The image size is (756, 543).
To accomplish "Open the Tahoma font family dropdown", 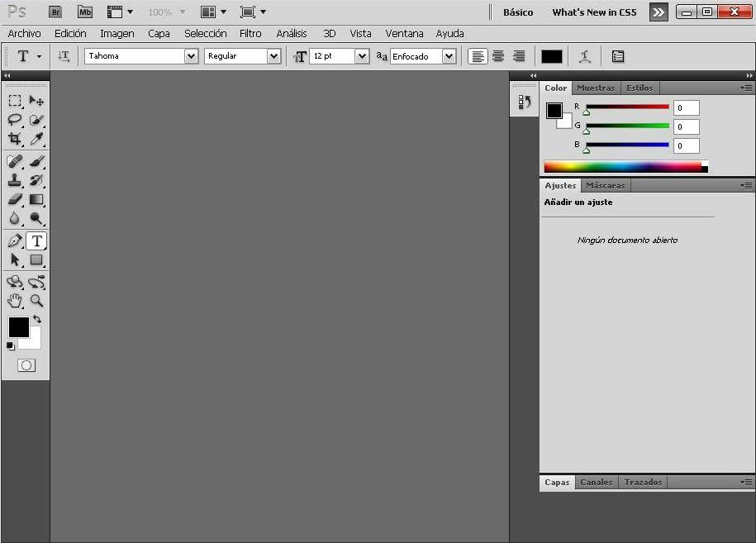I will (x=191, y=56).
